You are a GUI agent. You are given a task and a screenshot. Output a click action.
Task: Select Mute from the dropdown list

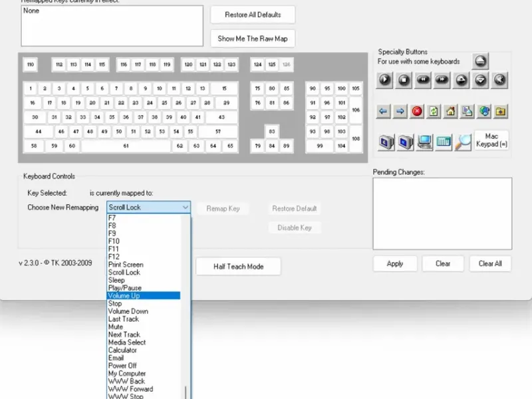144,327
